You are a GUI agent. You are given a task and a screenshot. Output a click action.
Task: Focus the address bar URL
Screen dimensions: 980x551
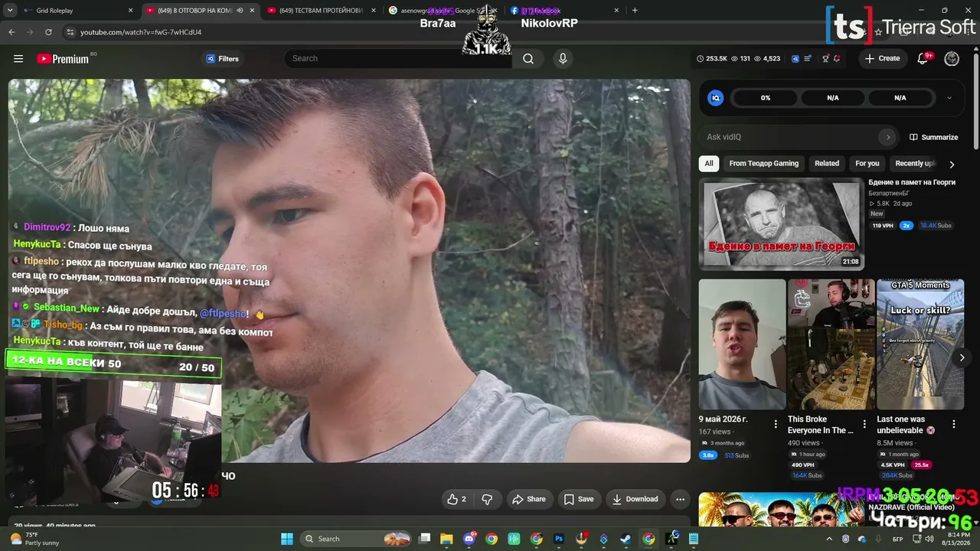tap(141, 32)
